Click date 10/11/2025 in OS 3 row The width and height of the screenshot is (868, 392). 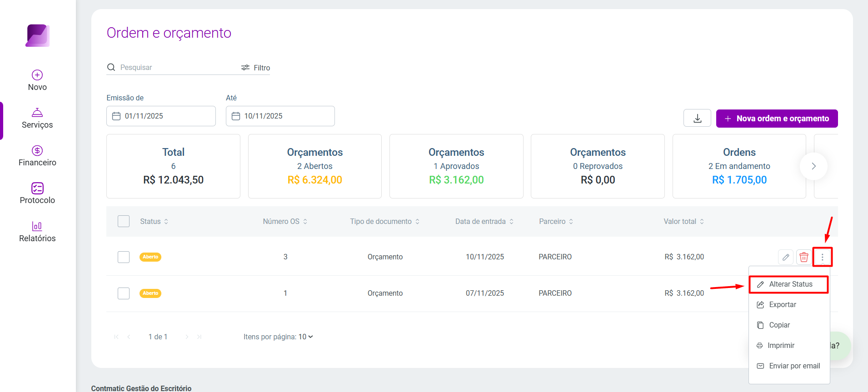click(x=485, y=257)
